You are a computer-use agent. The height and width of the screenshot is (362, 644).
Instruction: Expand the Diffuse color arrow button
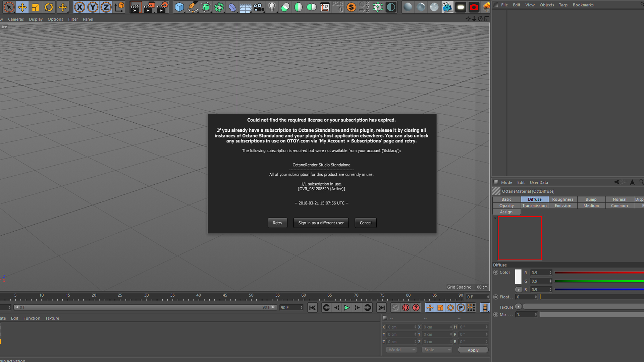point(518,289)
